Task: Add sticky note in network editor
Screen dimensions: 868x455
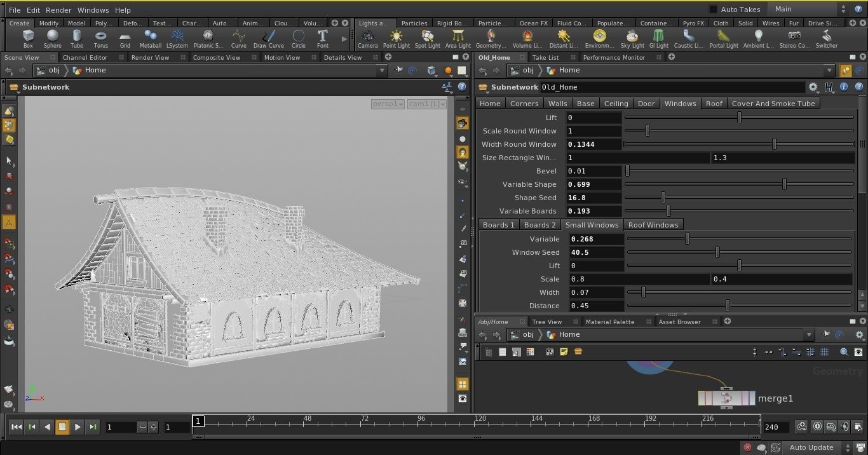Action: click(564, 352)
